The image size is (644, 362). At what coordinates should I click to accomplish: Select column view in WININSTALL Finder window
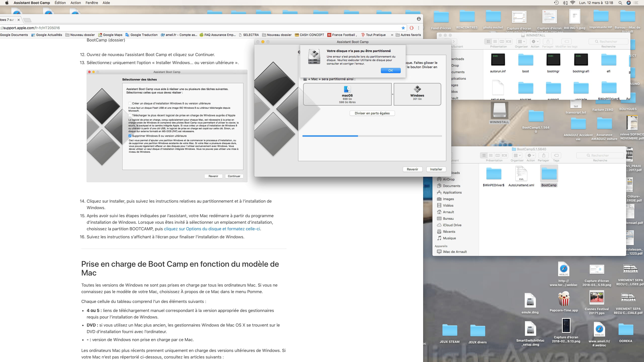click(502, 41)
